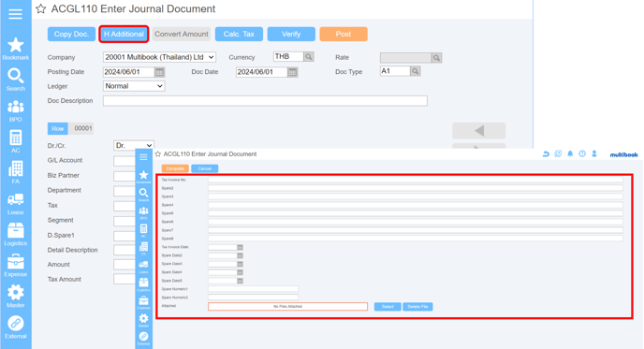Click the Delete File button

[x=417, y=307]
